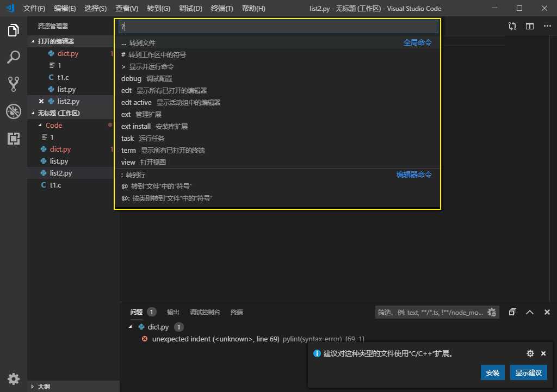Select the '> 显示并运行命令' entry
This screenshot has height=392, width=557.
[277, 66]
